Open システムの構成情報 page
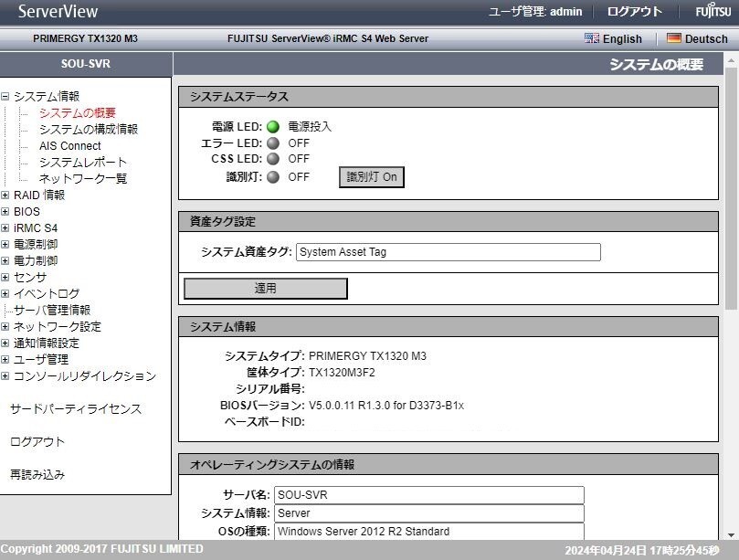Screen dimensions: 739x560 tap(89, 129)
